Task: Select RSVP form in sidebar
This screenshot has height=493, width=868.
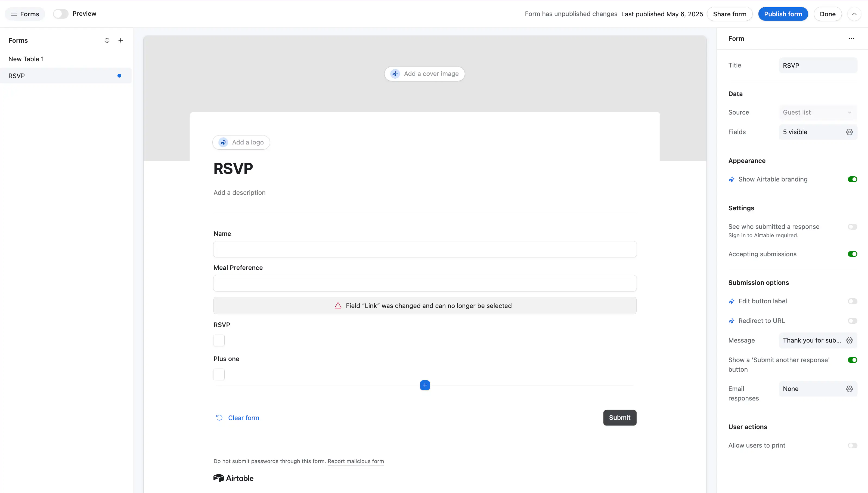Action: pyautogui.click(x=66, y=76)
